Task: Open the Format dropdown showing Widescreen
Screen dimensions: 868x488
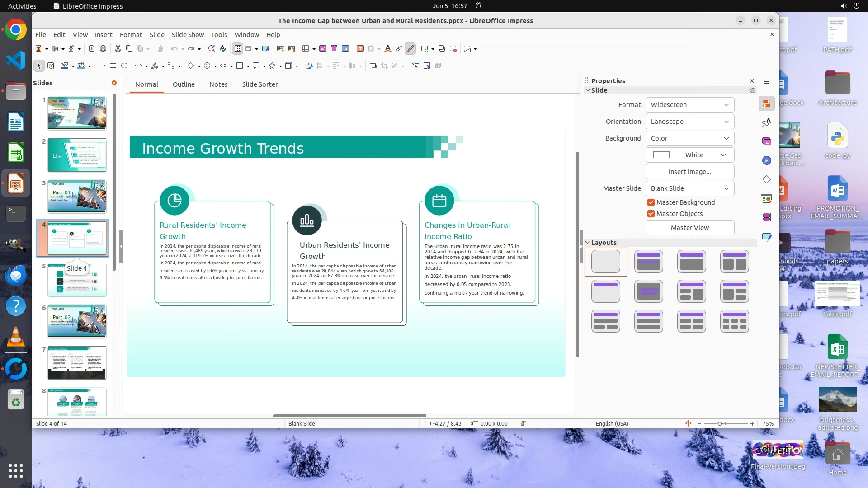Action: (689, 105)
